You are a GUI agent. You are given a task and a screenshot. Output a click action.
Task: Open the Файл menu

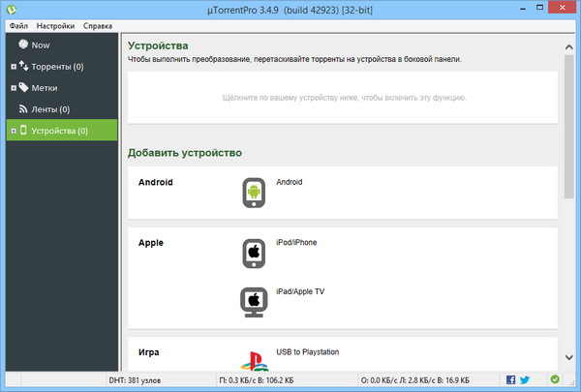[18, 26]
